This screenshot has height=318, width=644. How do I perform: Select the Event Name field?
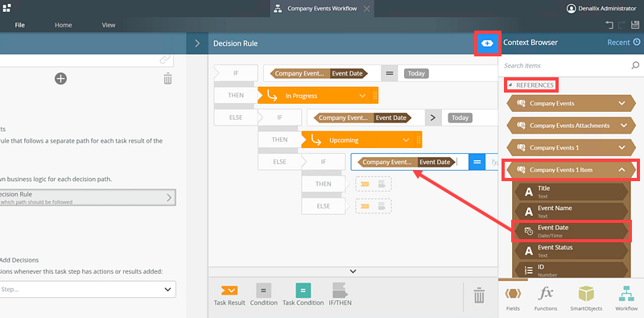[572, 211]
